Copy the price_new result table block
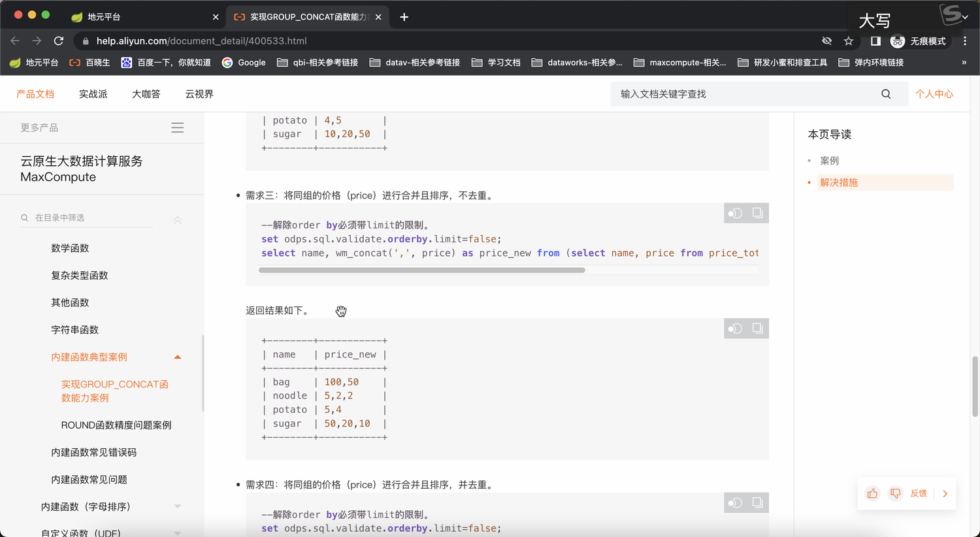This screenshot has width=980, height=537. click(757, 329)
